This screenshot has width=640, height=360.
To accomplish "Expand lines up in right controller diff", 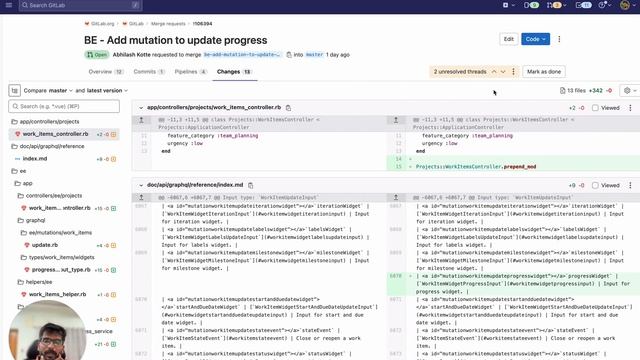I will tap(396, 120).
